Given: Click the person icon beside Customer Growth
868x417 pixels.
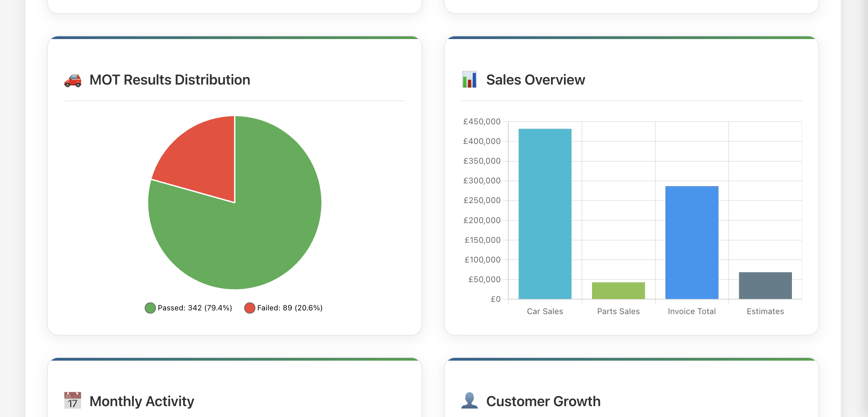Looking at the screenshot, I should tap(470, 401).
